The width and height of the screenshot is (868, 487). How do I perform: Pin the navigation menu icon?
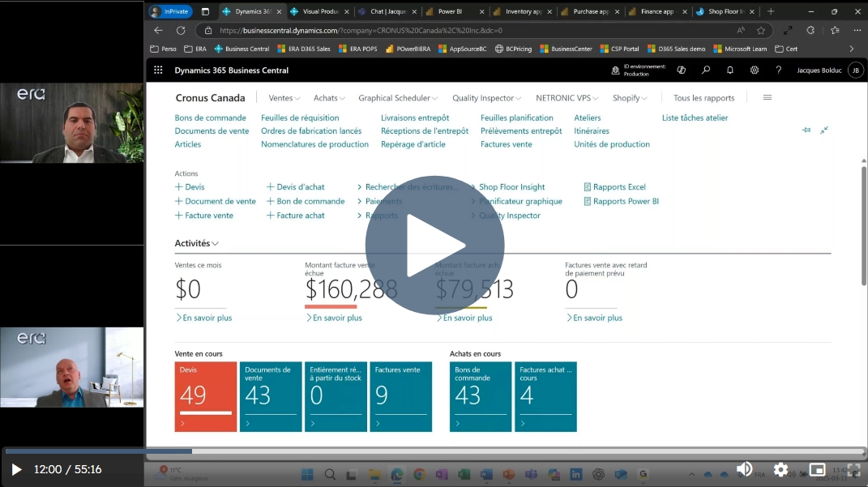pyautogui.click(x=806, y=130)
